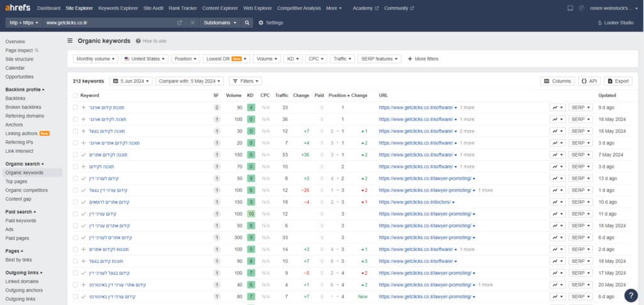
Task: Click the magnifier search button in the URL bar
Action: click(x=247, y=23)
